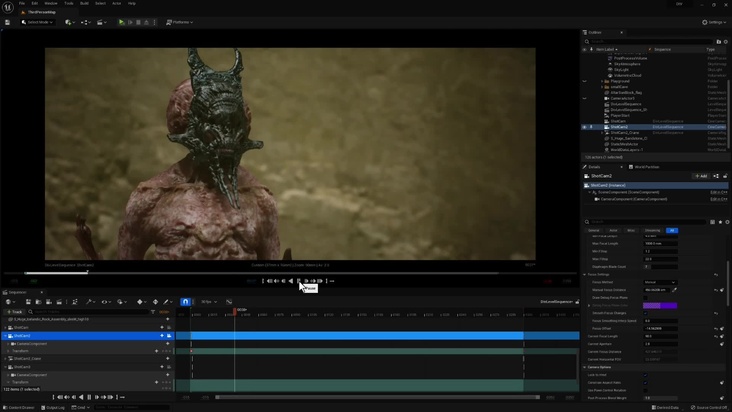Viewport: 732px width, 412px height.
Task: Click the green Play button in the main toolbar
Action: point(121,22)
